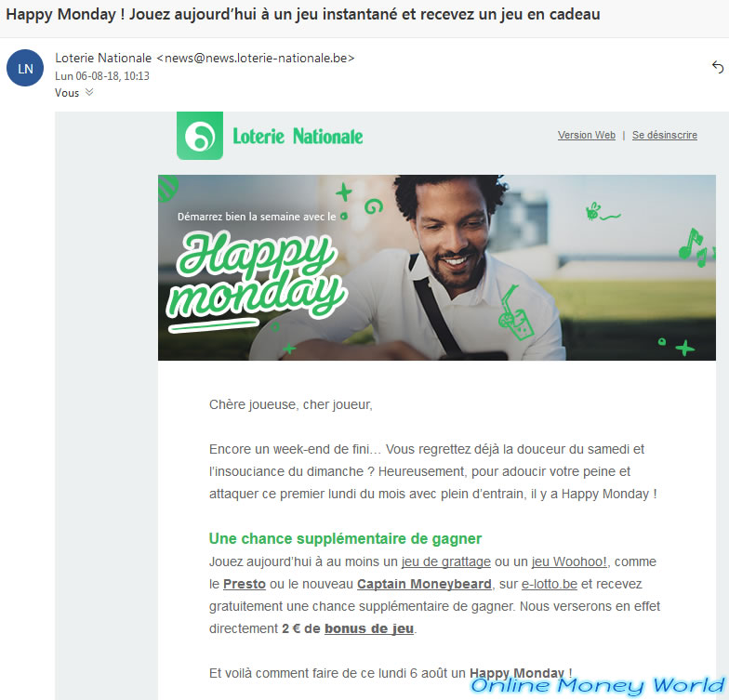729x700 pixels.
Task: Click the bonus de jeu link
Action: tap(368, 628)
